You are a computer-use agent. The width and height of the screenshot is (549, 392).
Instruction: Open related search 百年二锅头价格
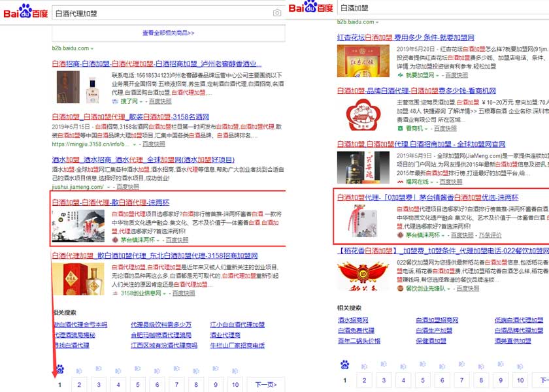(x=359, y=341)
